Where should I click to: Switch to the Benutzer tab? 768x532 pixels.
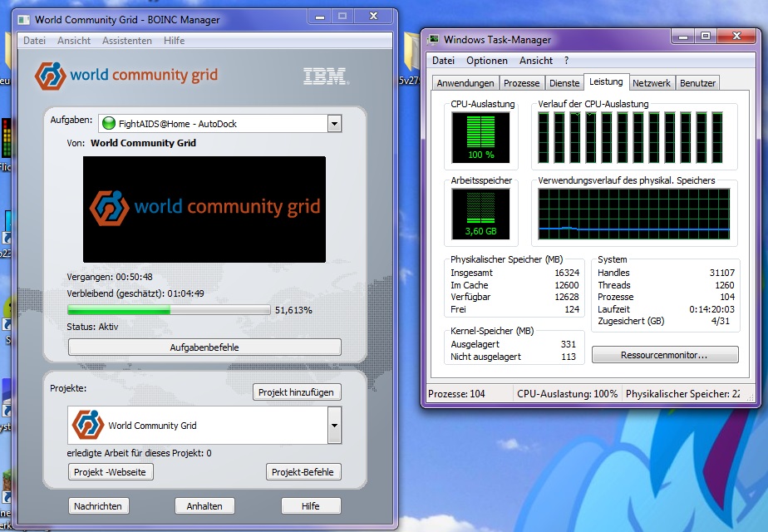(697, 83)
